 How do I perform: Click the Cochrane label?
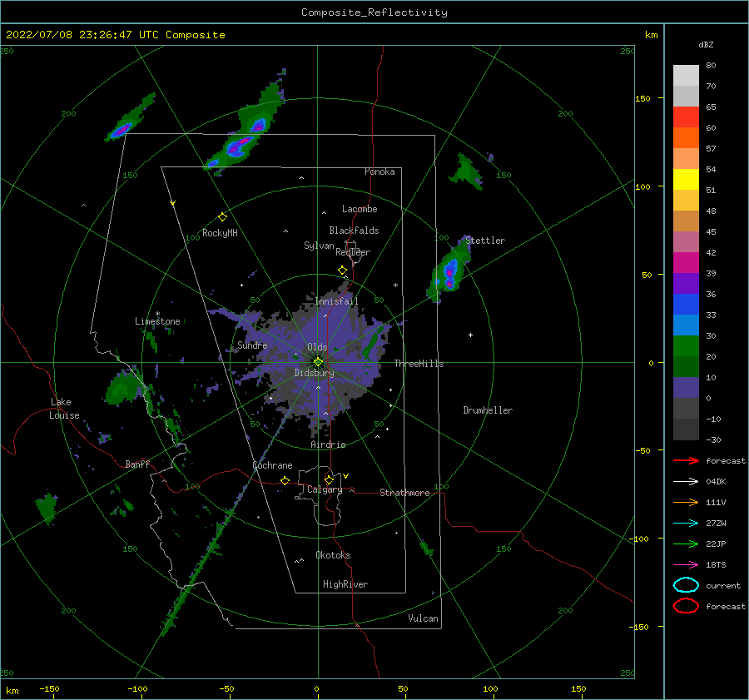click(272, 465)
